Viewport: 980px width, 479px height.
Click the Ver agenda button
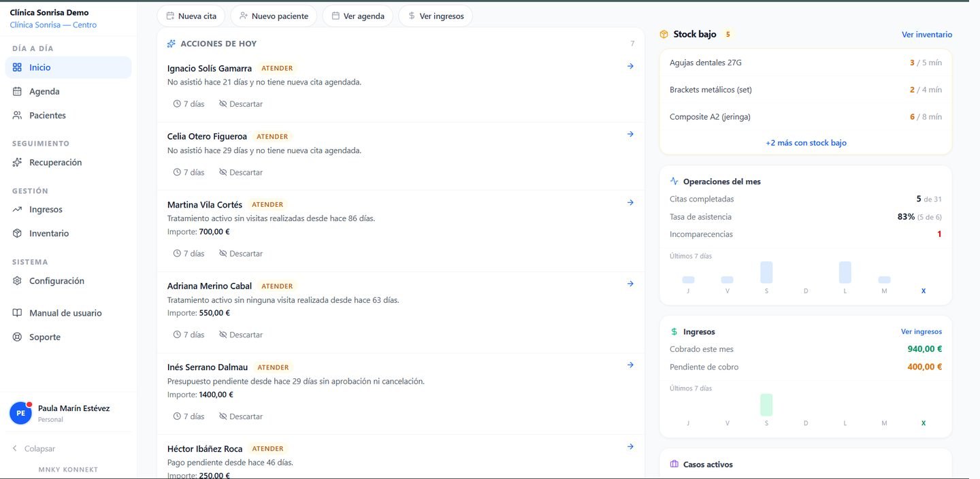[x=358, y=16]
